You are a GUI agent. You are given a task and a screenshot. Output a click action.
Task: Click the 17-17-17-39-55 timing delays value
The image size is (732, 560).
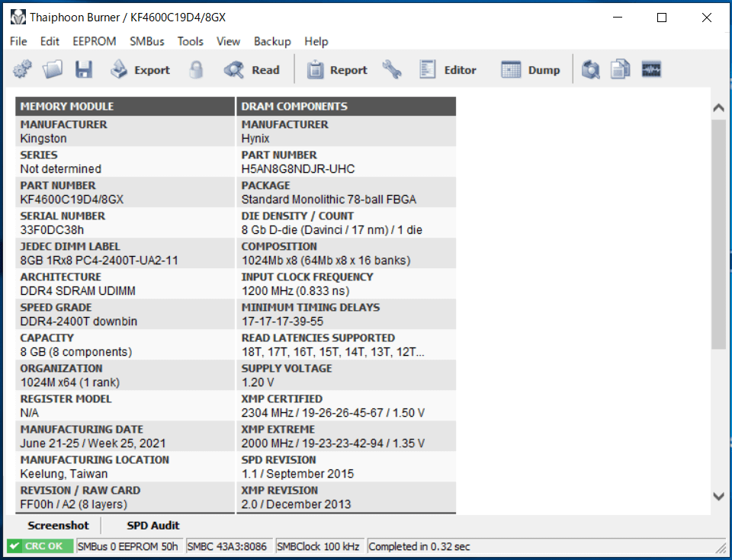click(282, 322)
